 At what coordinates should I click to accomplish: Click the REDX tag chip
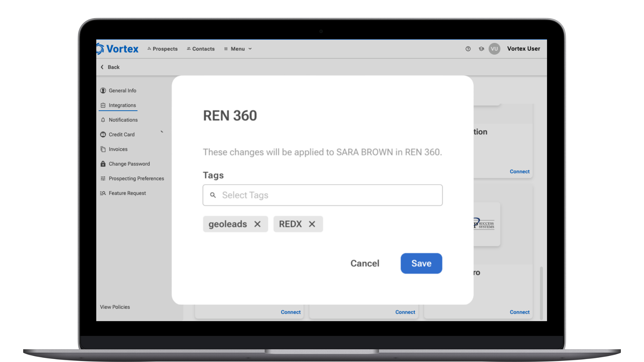coord(298,224)
